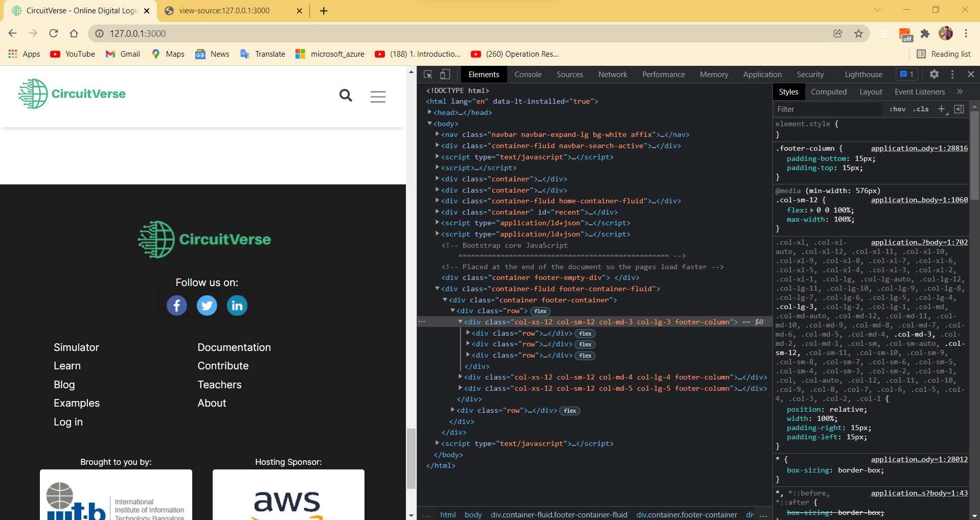Image resolution: width=980 pixels, height=520 pixels.
Task: Switch to the Console tab
Action: 528,74
